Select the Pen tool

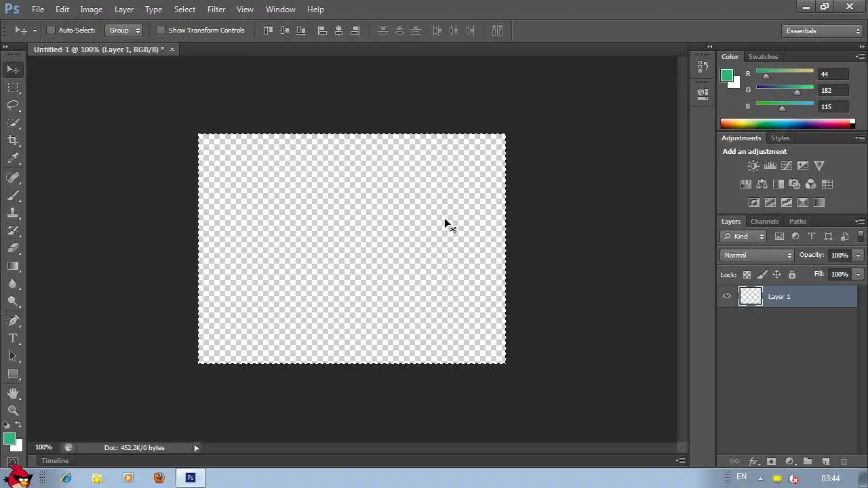(x=13, y=321)
